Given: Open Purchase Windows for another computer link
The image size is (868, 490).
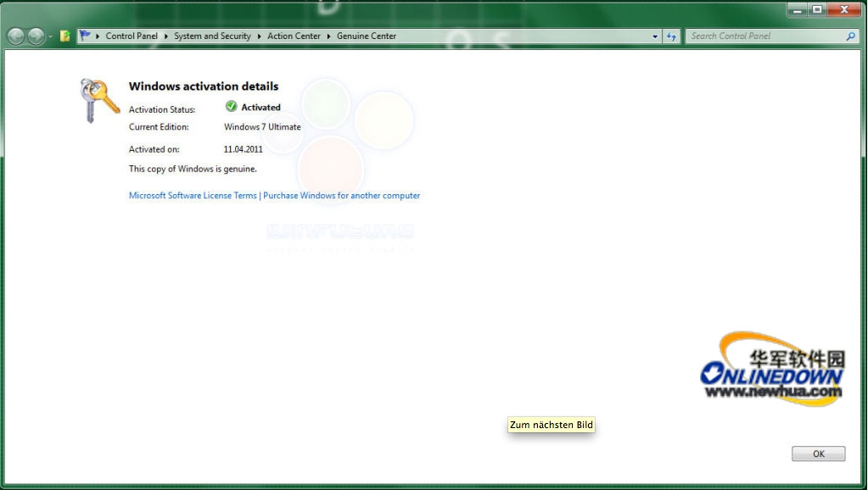Looking at the screenshot, I should 342,195.
